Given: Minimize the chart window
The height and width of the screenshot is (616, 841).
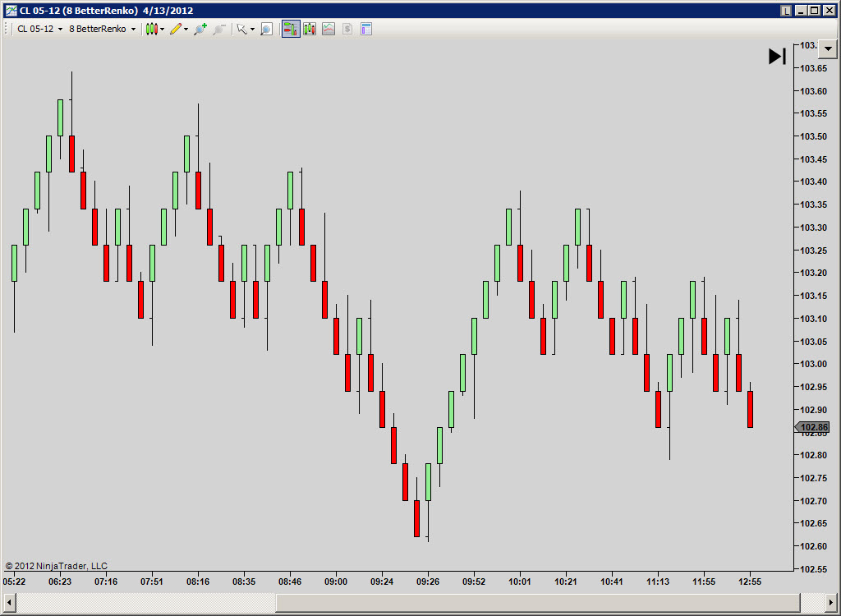Looking at the screenshot, I should (802, 10).
